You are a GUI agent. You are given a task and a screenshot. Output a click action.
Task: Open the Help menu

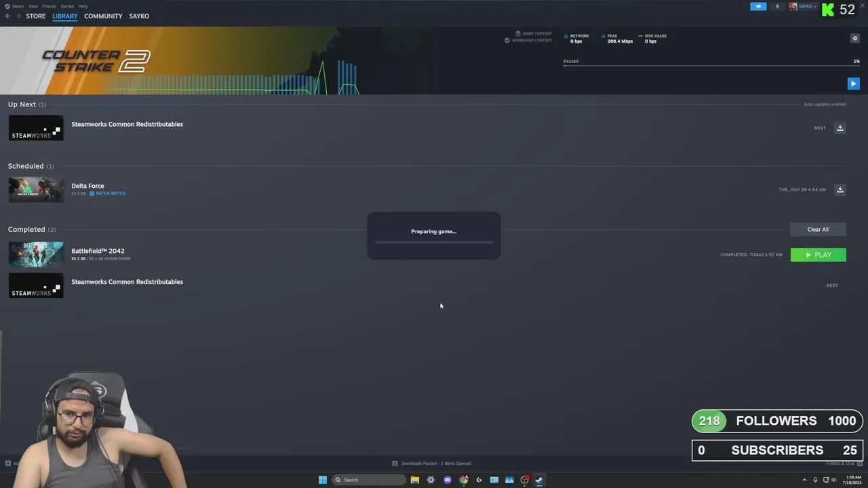[x=83, y=6]
